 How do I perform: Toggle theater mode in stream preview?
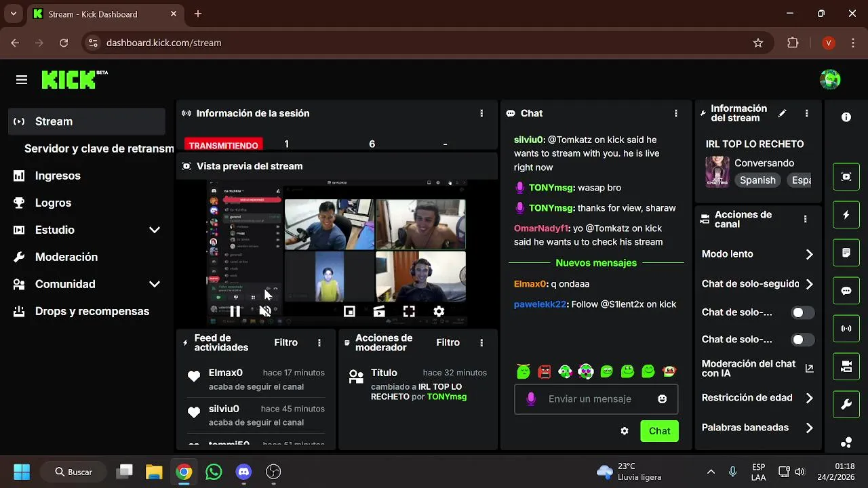coord(379,311)
